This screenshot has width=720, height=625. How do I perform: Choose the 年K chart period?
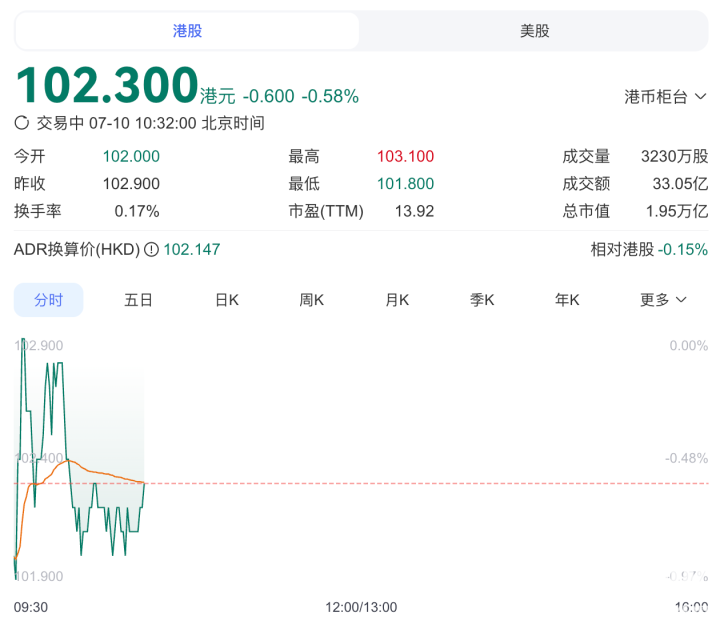[568, 300]
